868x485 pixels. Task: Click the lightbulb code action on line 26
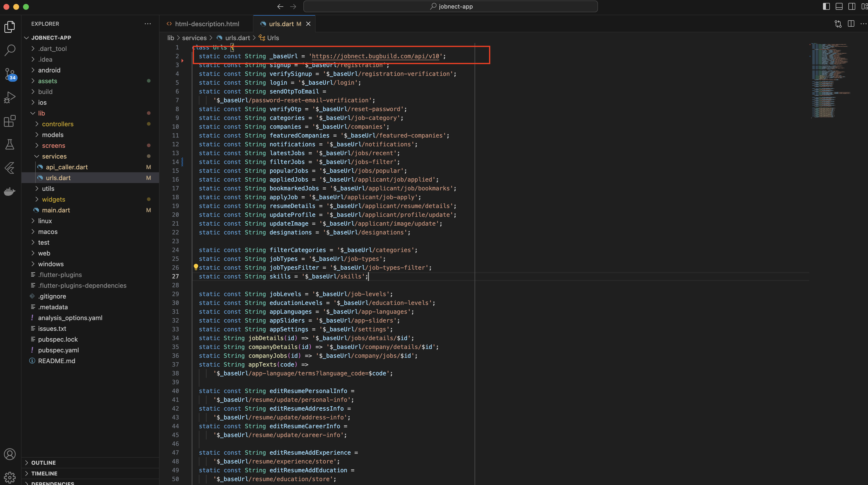coord(196,267)
